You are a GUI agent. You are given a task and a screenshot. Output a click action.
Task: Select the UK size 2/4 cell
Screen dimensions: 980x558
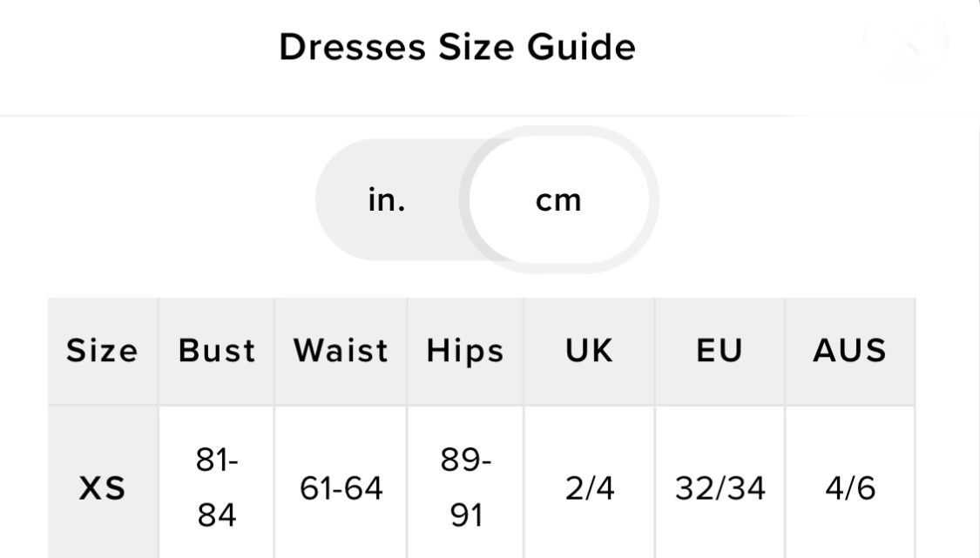coord(590,489)
